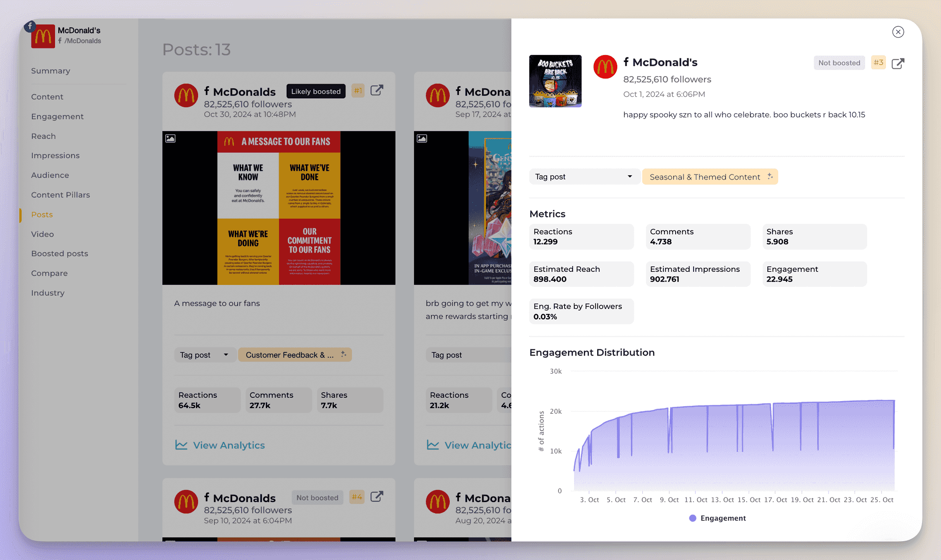Select Eng. Rate by Followers 0.03% card

tap(582, 311)
